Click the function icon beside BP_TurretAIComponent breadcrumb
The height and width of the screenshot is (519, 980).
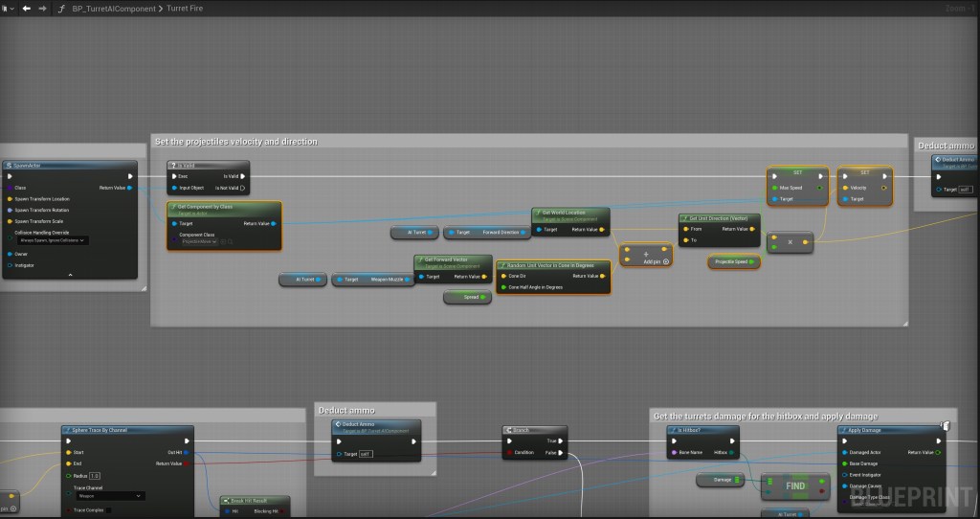pos(63,9)
